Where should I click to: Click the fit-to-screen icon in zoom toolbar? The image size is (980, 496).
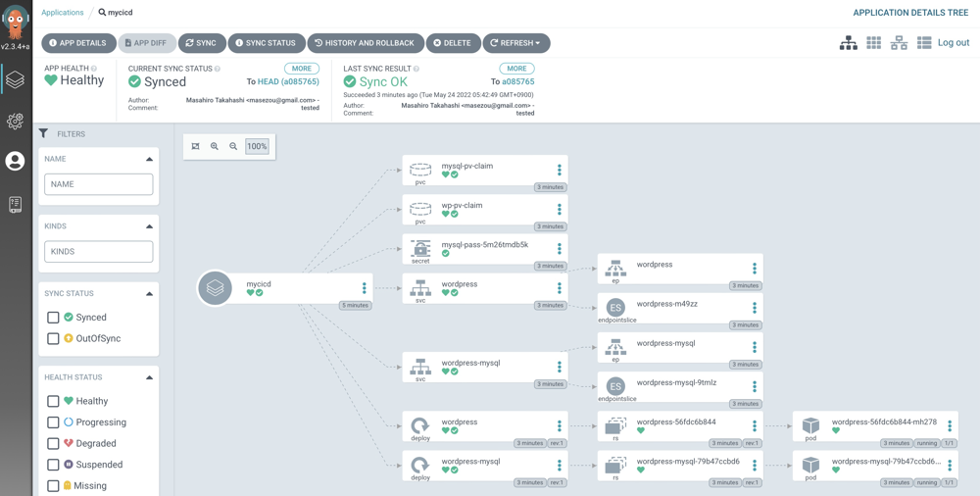[196, 146]
